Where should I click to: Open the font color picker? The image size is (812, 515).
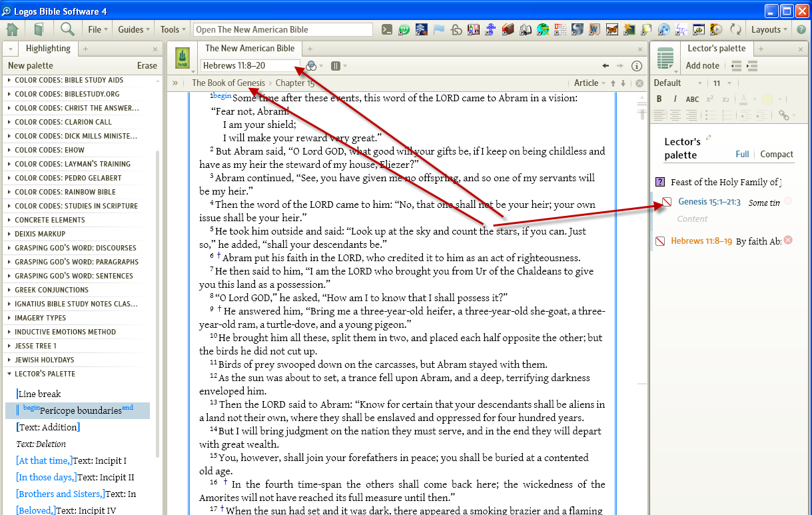click(743, 99)
